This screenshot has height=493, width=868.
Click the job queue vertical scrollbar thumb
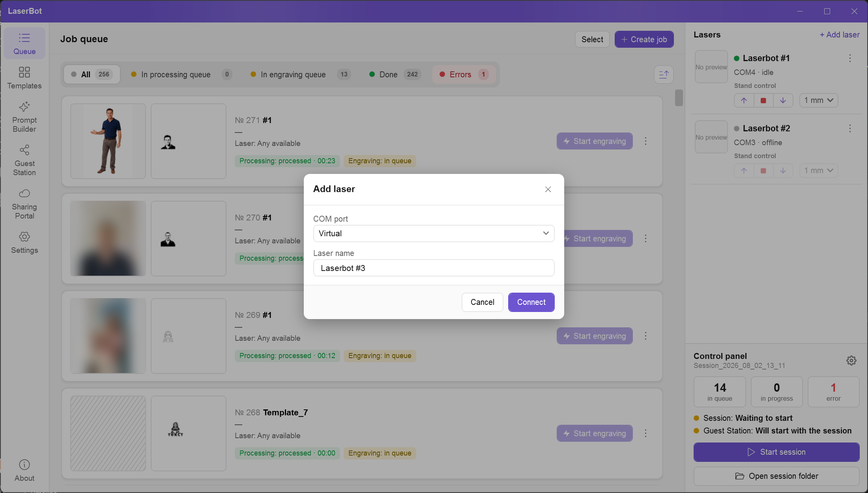coord(679,98)
